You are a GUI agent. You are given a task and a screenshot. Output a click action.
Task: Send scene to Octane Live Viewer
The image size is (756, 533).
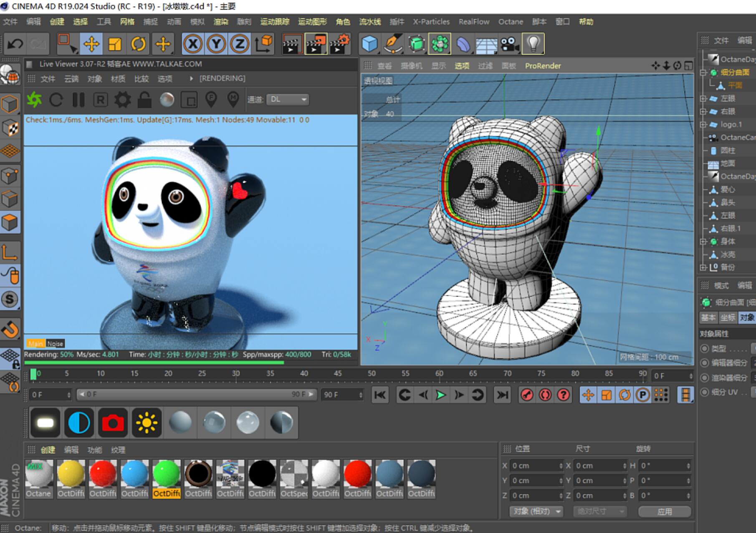(x=34, y=100)
